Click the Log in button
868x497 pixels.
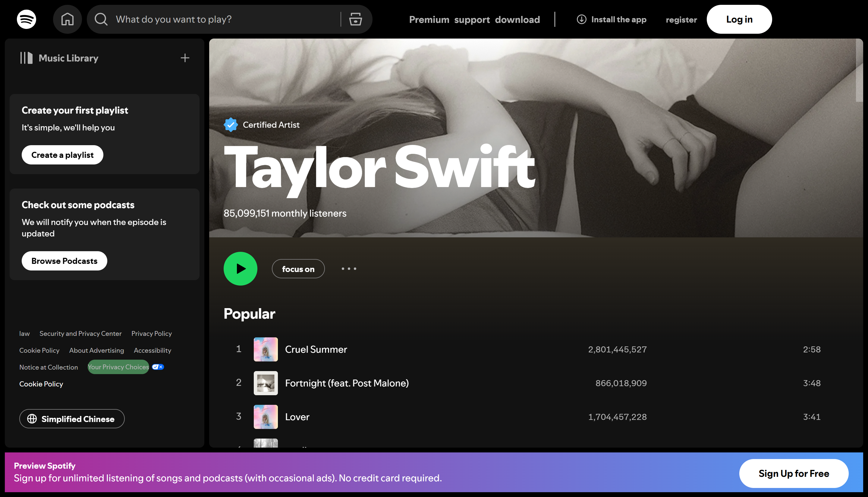coord(739,19)
